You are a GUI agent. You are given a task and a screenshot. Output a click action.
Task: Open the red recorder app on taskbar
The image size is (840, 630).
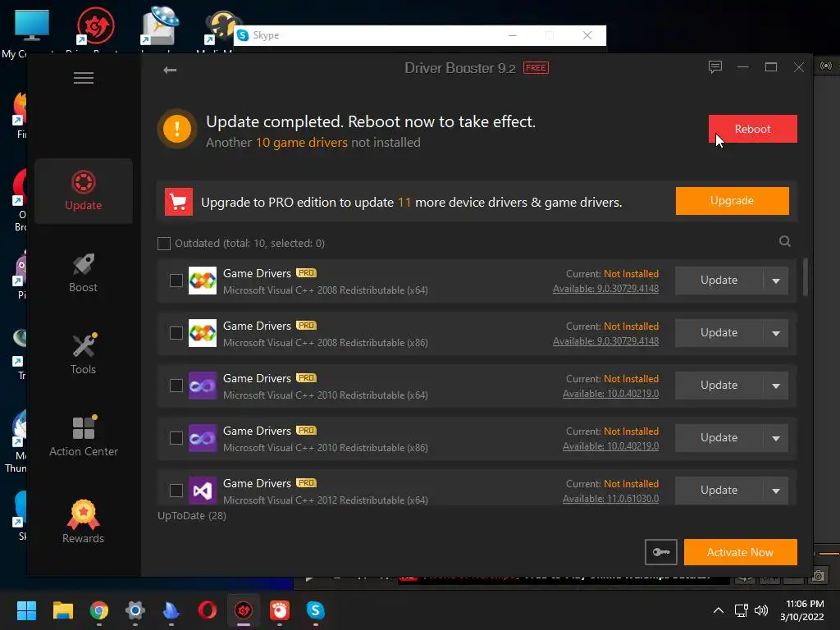280,610
